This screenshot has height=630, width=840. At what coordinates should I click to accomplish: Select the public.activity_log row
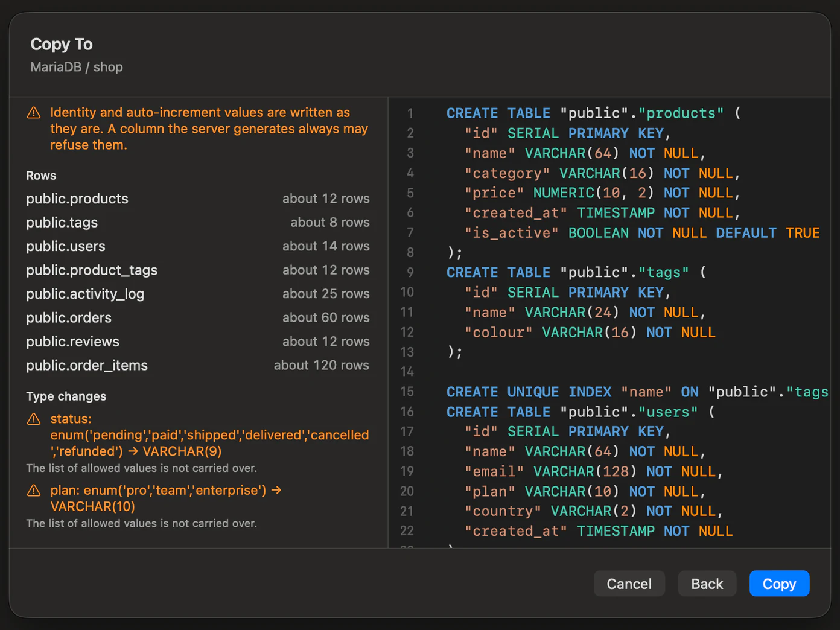tap(198, 294)
